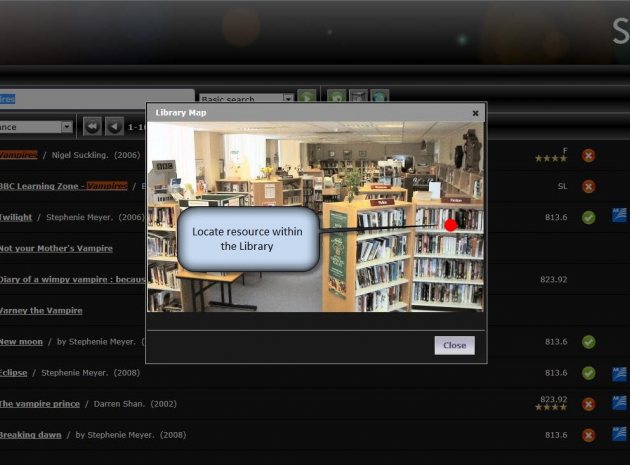Open Breaking dawn title link

(x=30, y=435)
